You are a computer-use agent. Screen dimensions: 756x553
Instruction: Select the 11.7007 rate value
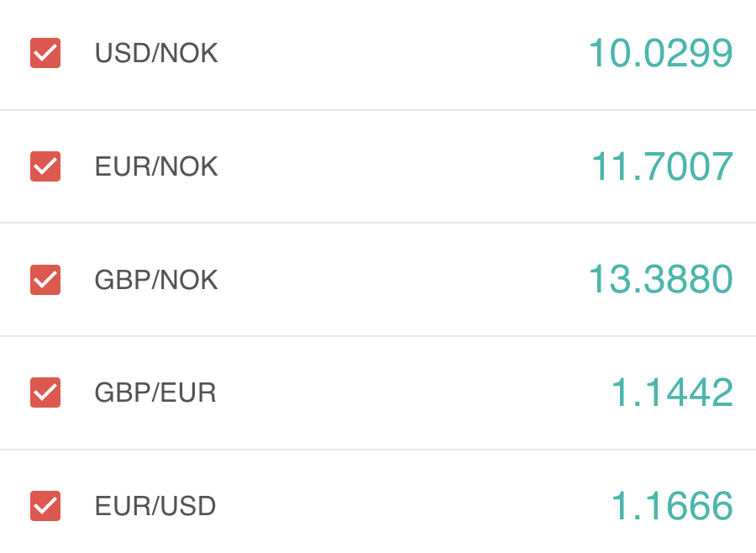[662, 166]
